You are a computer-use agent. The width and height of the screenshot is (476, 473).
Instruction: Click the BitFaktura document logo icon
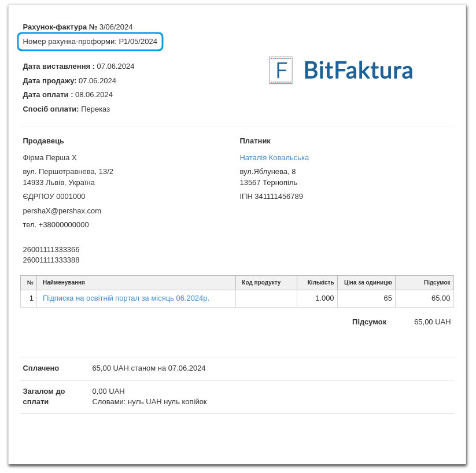pos(281,71)
